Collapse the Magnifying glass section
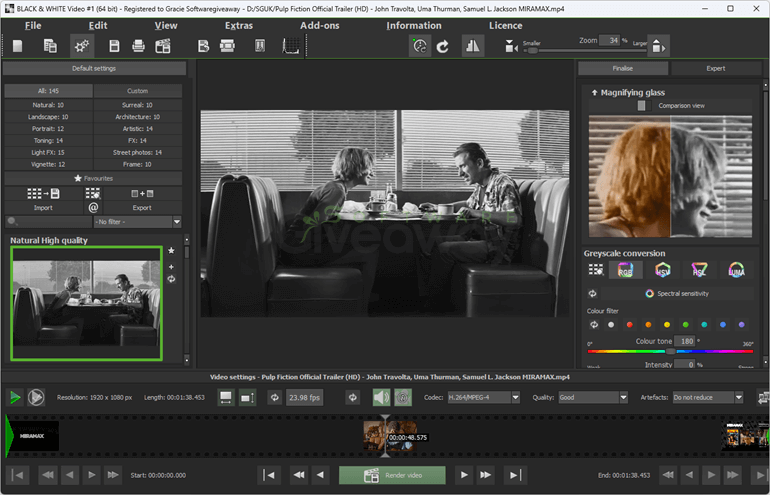770x495 pixels. point(594,92)
